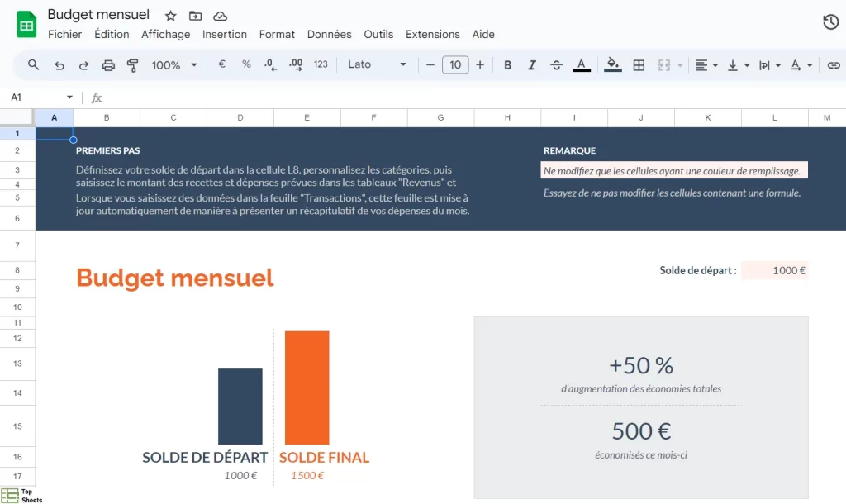Open text wrapping dropdown

click(x=770, y=65)
